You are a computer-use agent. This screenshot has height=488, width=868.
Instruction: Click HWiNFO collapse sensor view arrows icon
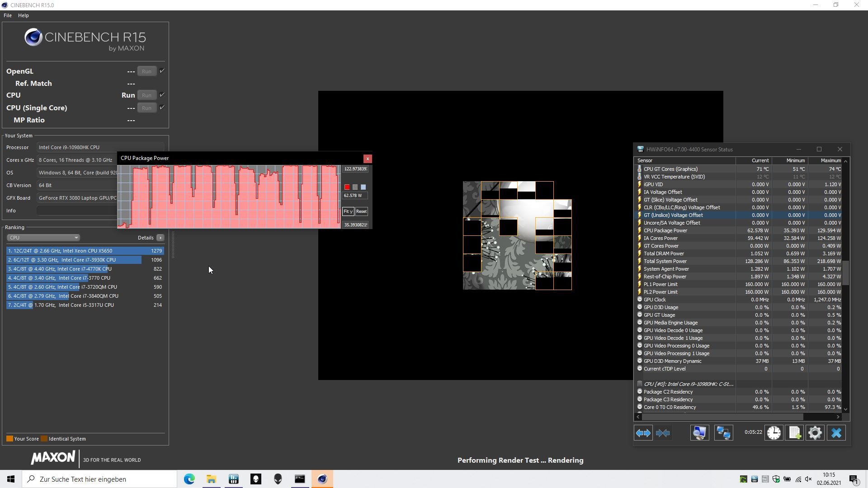[x=663, y=433]
